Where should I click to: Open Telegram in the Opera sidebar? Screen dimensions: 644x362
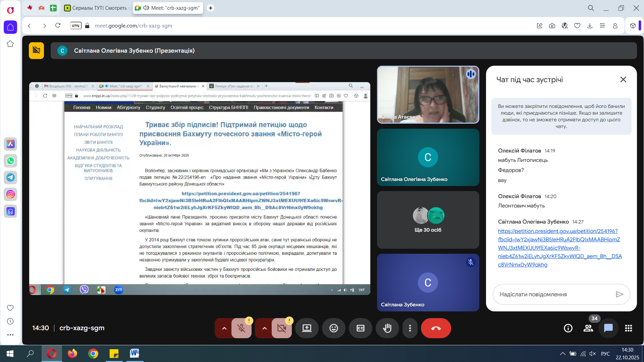(x=10, y=178)
